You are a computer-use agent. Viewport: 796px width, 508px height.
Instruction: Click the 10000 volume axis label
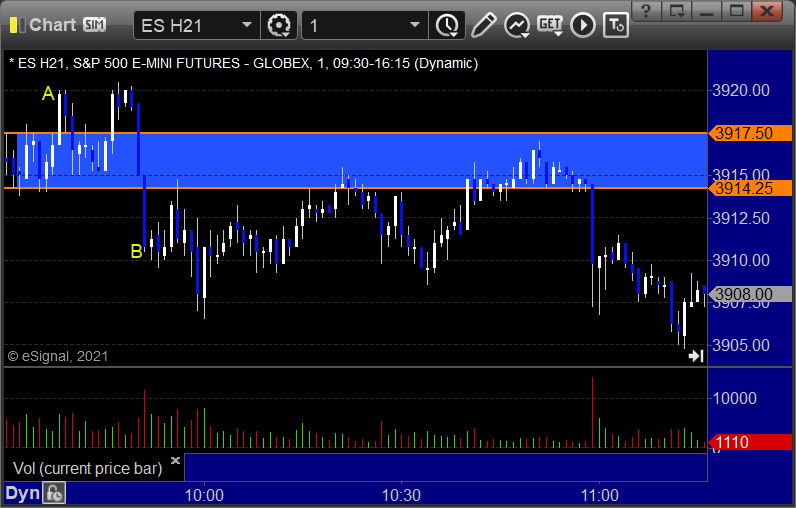pos(735,398)
